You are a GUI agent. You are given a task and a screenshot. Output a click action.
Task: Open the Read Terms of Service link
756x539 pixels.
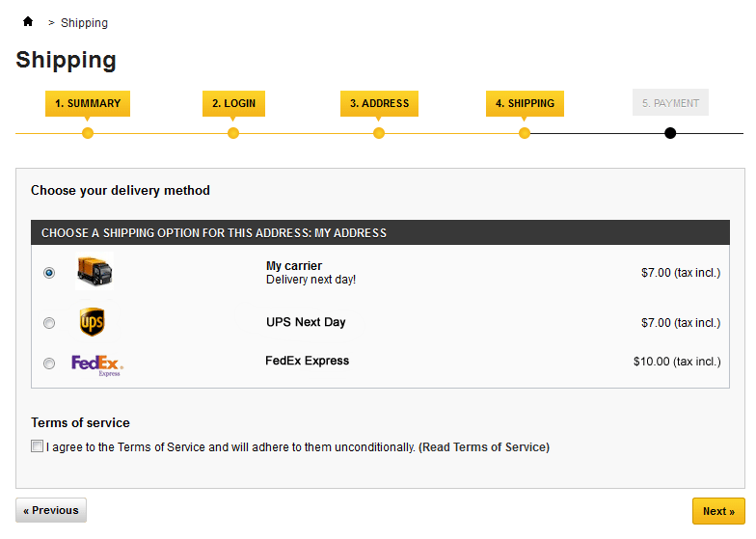484,447
